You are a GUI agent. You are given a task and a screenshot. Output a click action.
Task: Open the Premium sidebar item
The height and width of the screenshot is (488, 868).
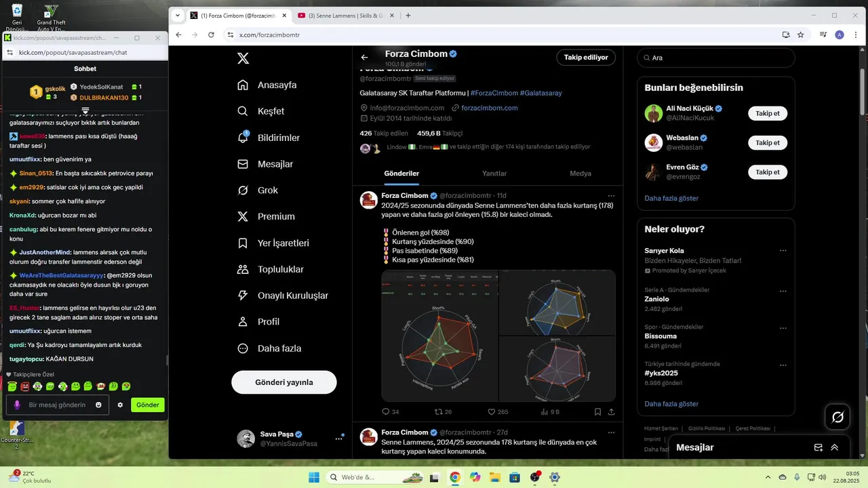pyautogui.click(x=266, y=217)
